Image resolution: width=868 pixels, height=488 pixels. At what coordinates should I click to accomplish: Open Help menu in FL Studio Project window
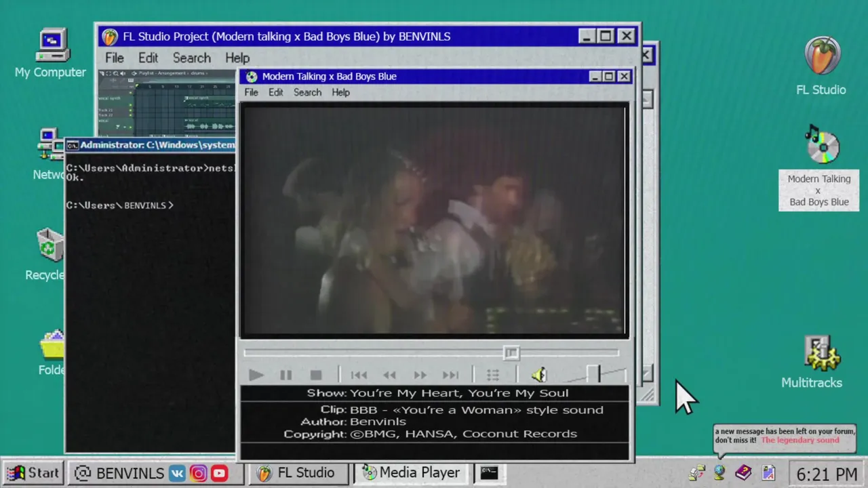tap(237, 58)
